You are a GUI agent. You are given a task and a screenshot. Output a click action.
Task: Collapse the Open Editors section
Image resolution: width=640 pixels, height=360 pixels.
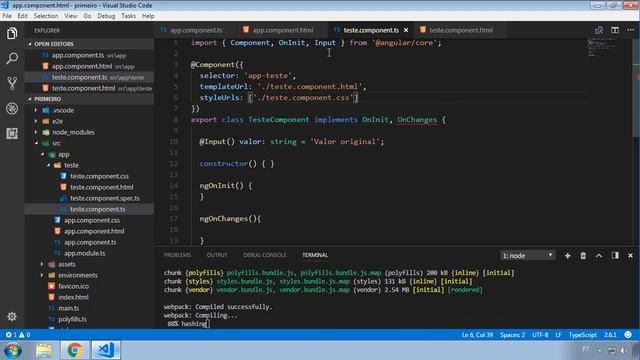click(30, 44)
